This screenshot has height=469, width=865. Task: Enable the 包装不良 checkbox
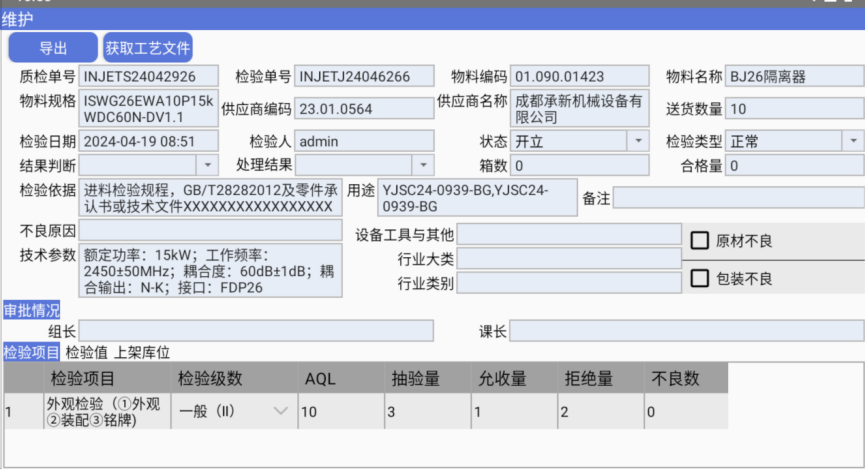[699, 278]
